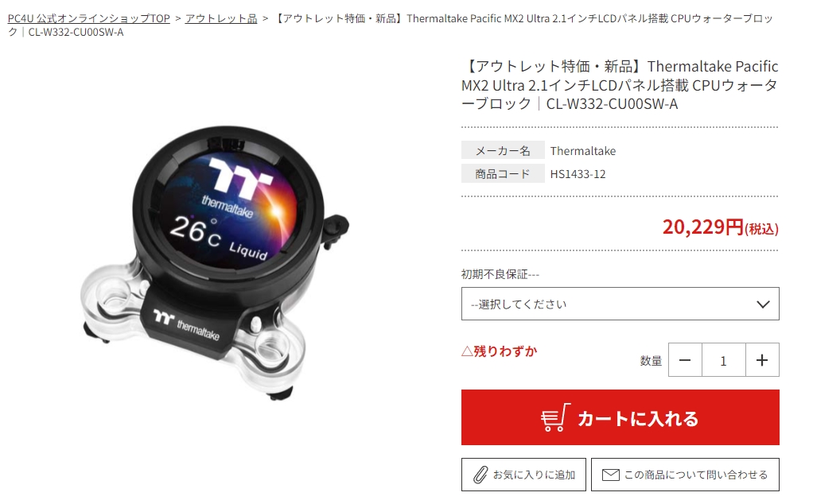Screen dimensions: 813x504
Task: Click お気に入りに追加 button
Action: coord(523,475)
